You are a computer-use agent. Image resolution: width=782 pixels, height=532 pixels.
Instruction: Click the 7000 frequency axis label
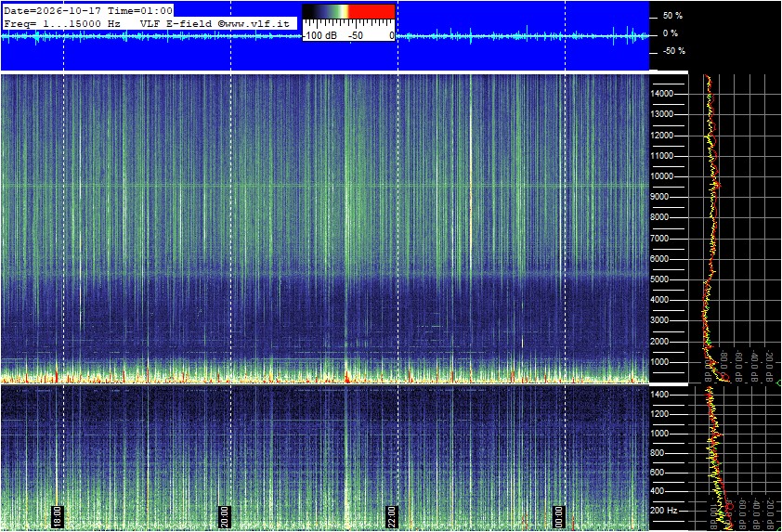tap(659, 239)
